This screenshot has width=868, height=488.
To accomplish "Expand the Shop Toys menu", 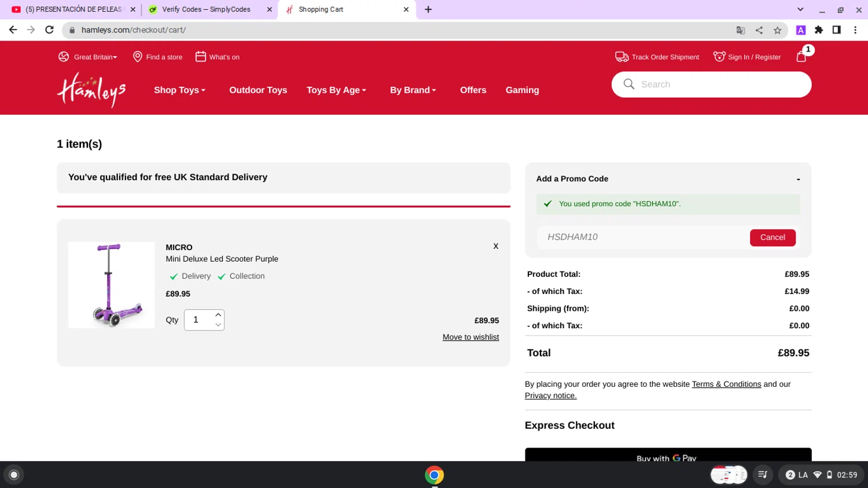I will point(179,90).
